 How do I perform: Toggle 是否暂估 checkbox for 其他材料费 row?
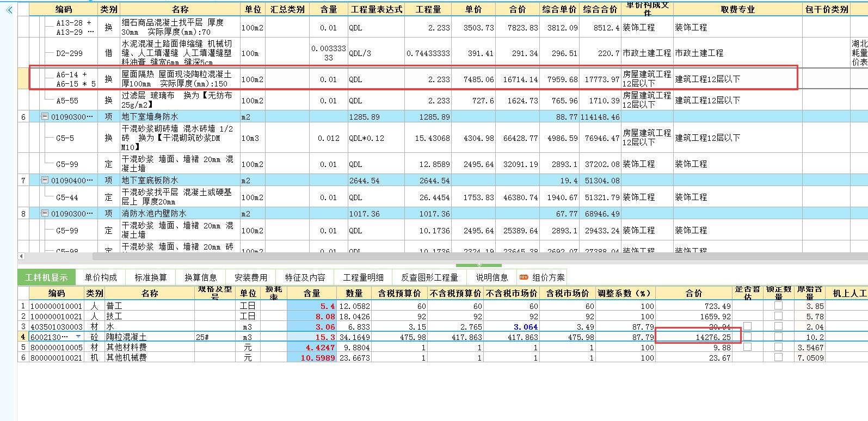pos(747,347)
